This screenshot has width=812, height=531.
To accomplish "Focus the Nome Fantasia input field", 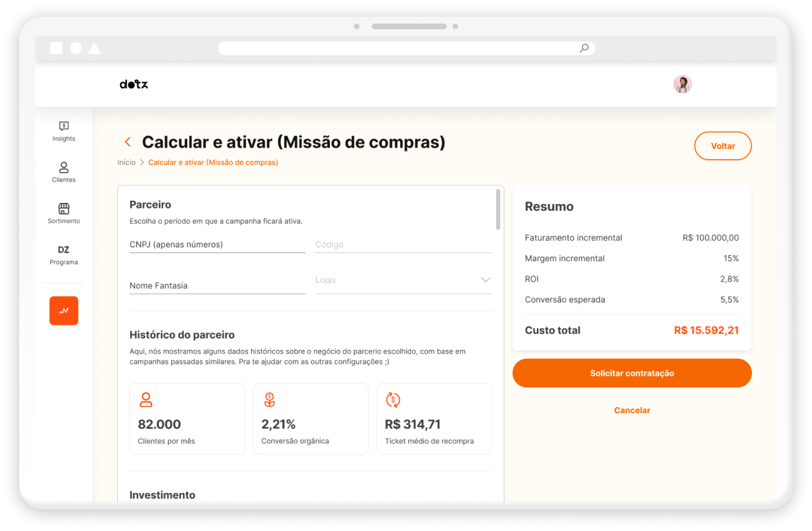I will click(x=218, y=286).
